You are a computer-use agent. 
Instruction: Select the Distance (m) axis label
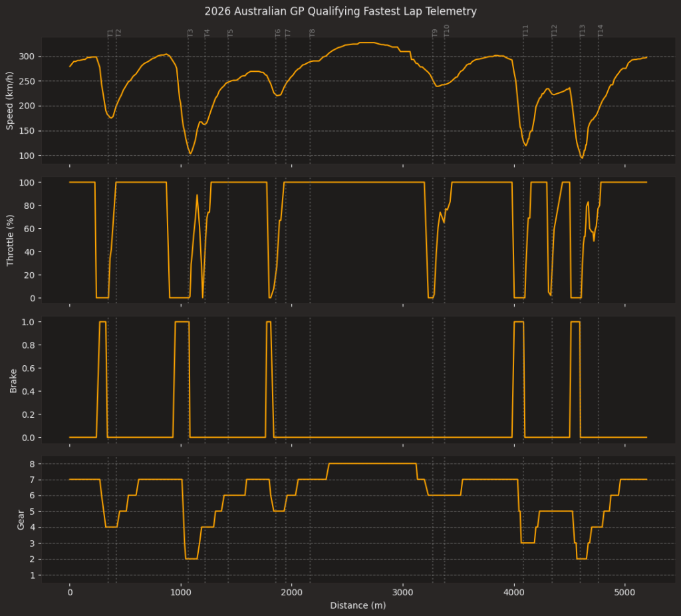coord(358,605)
